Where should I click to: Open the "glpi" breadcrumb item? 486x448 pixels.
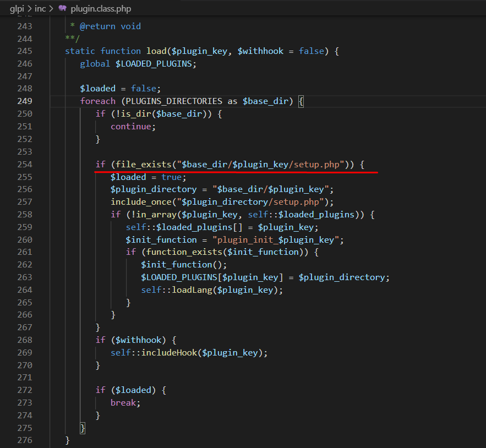pyautogui.click(x=17, y=9)
